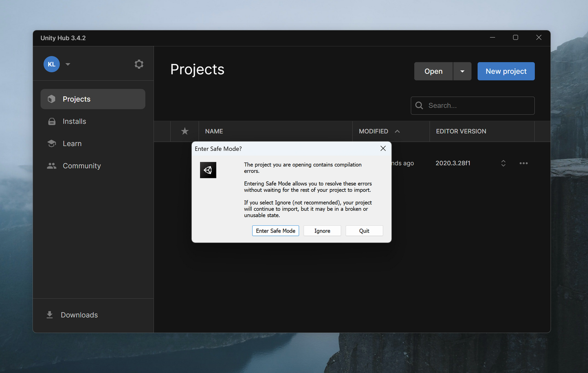Click the Installs lock icon in sidebar
This screenshot has width=588, height=373.
(52, 122)
